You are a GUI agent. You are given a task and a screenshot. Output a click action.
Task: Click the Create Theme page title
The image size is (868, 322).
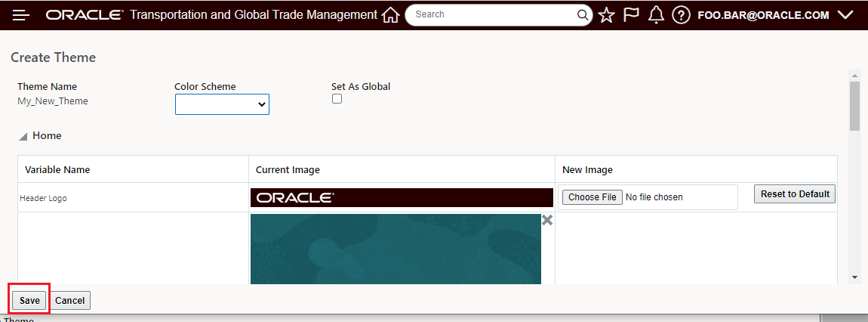click(53, 57)
